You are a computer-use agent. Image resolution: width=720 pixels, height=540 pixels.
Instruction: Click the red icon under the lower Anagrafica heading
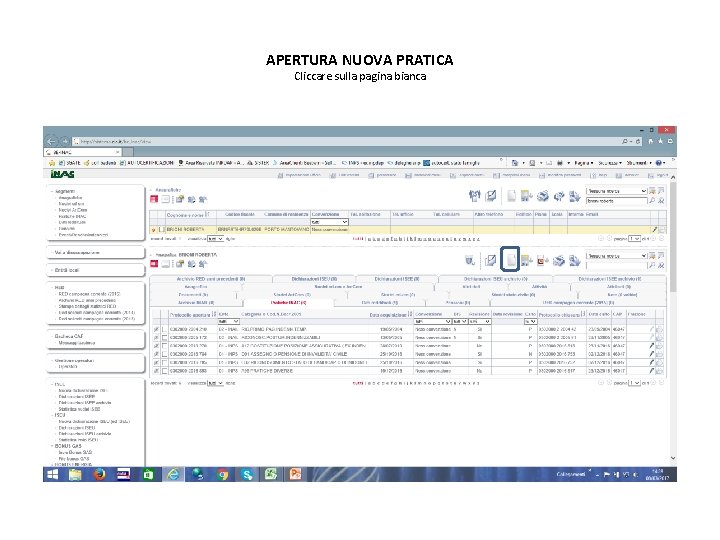point(154,264)
